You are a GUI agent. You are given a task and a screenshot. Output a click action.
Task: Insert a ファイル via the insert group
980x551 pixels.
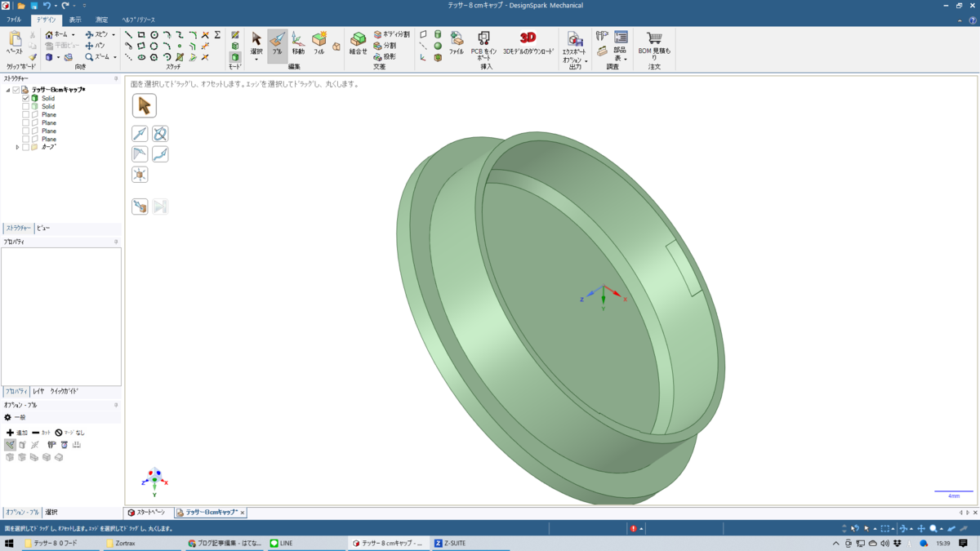pos(457,44)
